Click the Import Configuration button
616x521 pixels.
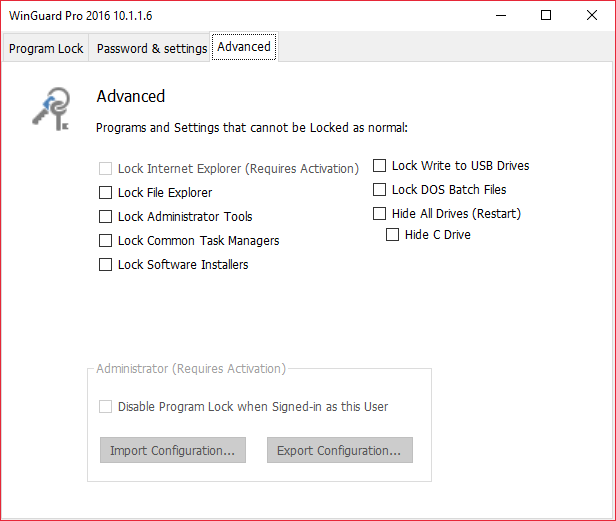point(172,451)
